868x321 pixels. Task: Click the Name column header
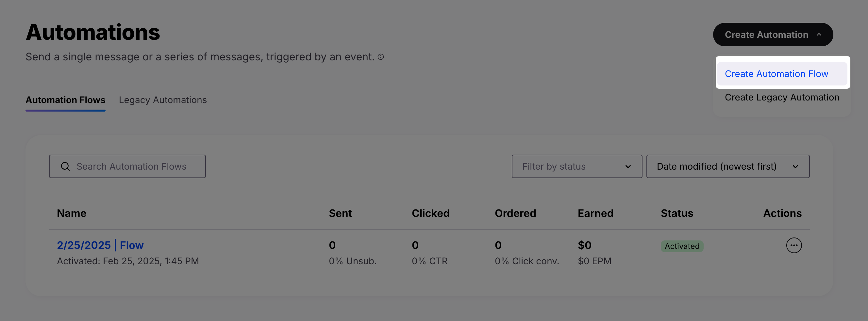72,213
